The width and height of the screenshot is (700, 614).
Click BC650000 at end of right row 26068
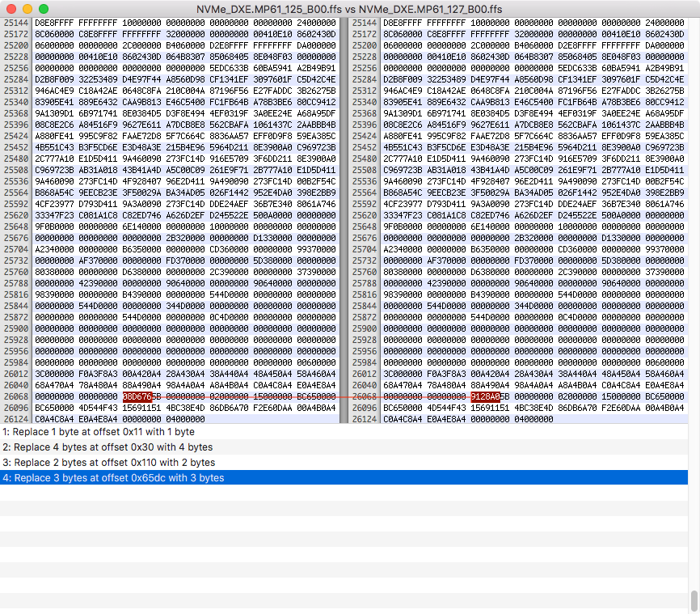[x=664, y=396]
